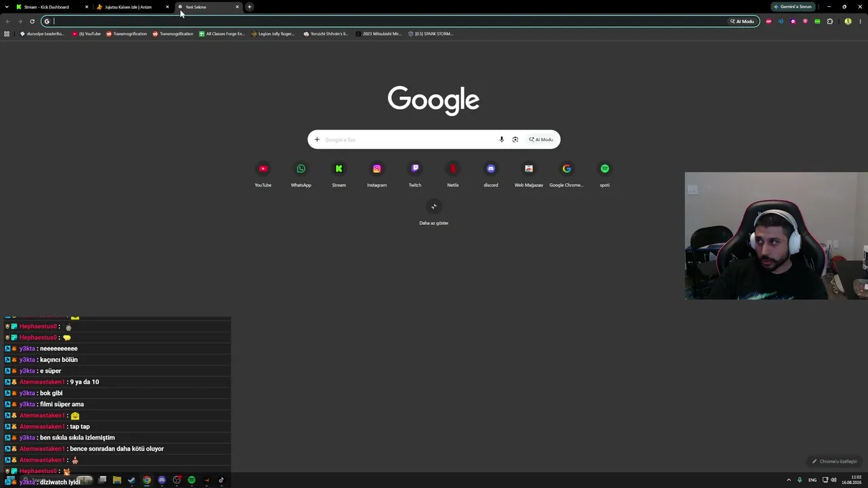Open the Legion Jolly Roger... bookmark
The width and height of the screenshot is (868, 488).
[273, 33]
